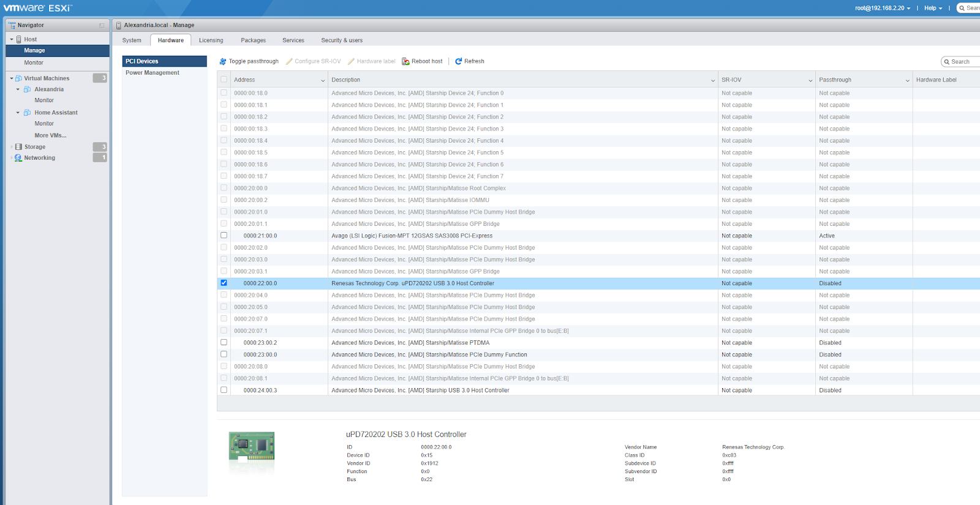
Task: Collapse the Alexandria VM tree node
Action: point(18,89)
